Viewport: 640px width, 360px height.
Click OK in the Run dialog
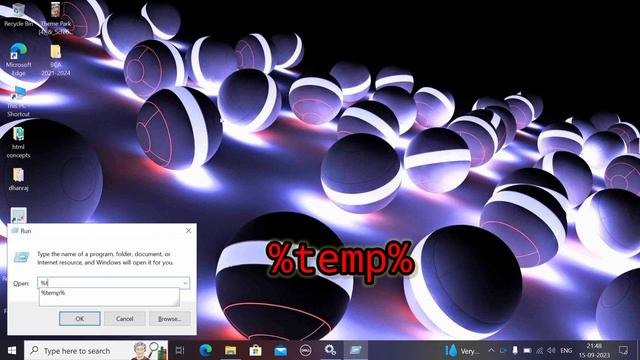(x=80, y=319)
